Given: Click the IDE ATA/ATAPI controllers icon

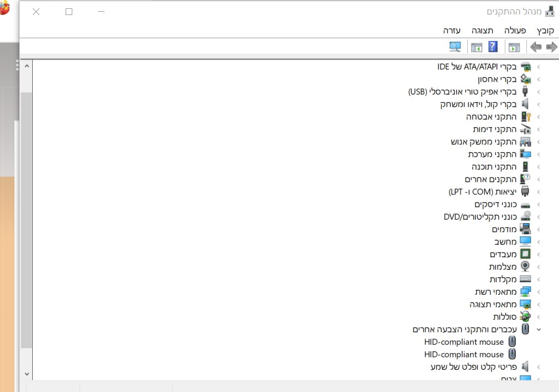Looking at the screenshot, I should (526, 67).
